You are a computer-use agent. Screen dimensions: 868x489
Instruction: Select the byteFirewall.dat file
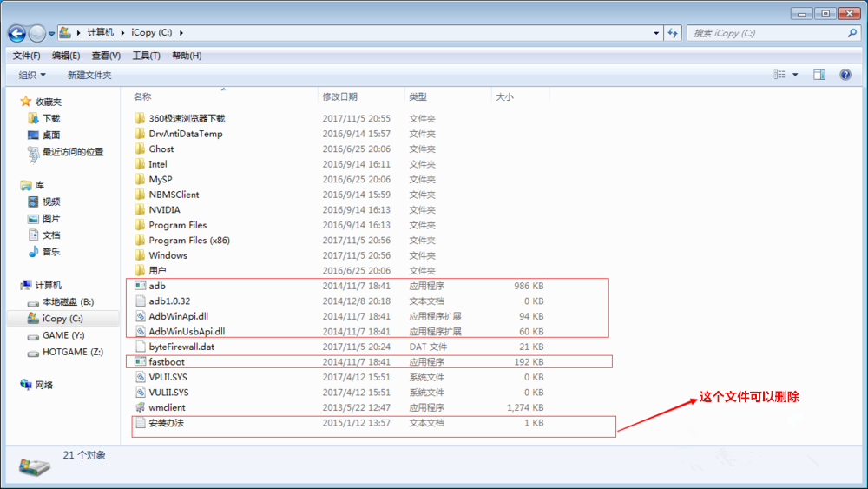pos(181,347)
